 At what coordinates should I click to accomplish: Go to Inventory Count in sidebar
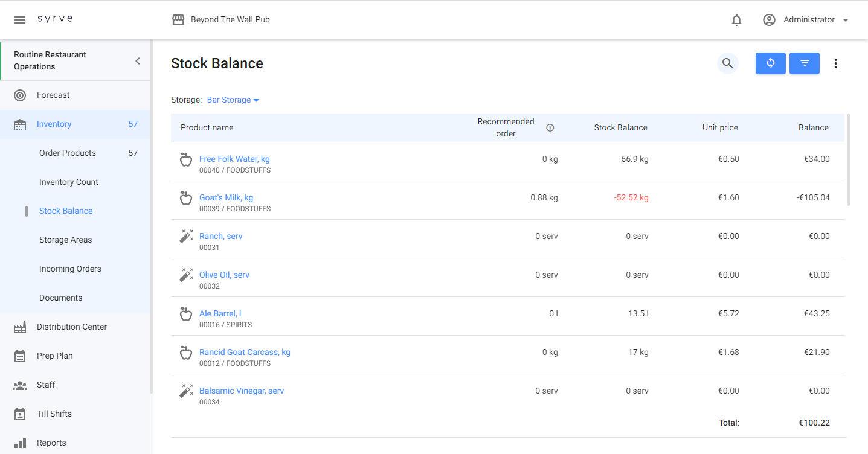[69, 182]
